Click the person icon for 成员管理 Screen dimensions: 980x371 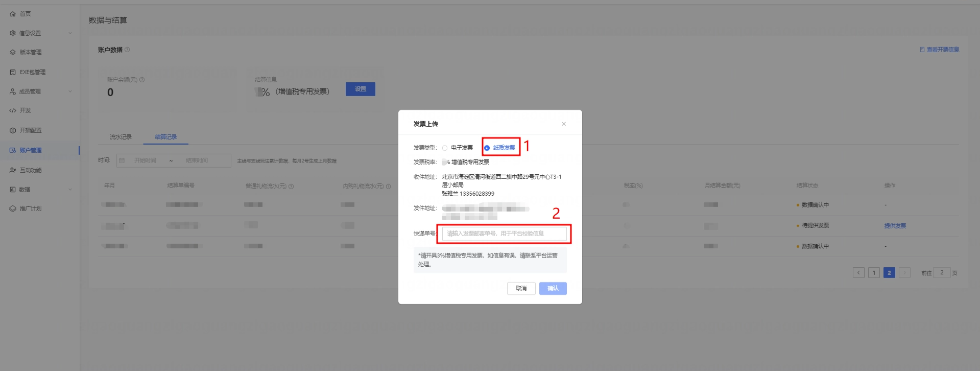click(13, 91)
